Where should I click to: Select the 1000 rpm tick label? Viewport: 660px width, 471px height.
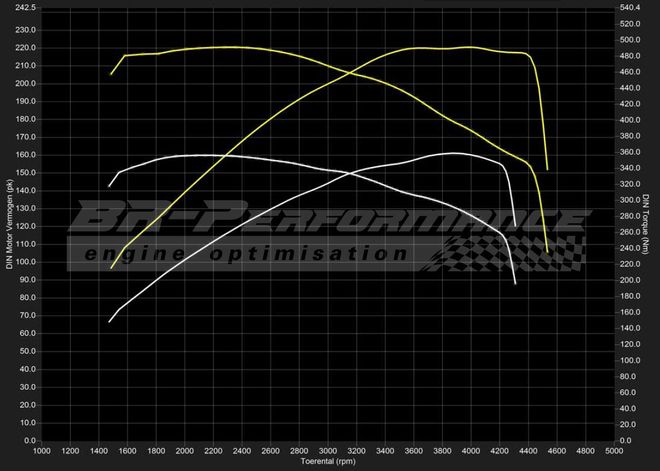pos(43,451)
